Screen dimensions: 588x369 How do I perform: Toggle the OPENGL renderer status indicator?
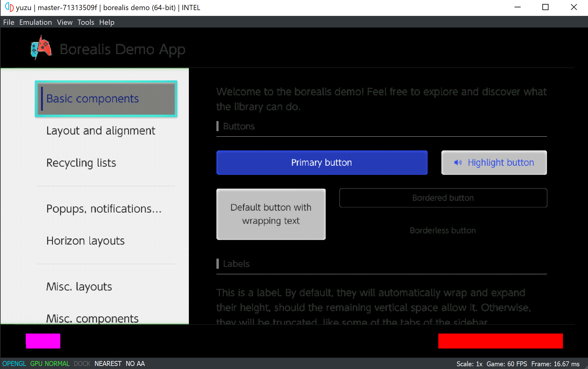[14, 363]
